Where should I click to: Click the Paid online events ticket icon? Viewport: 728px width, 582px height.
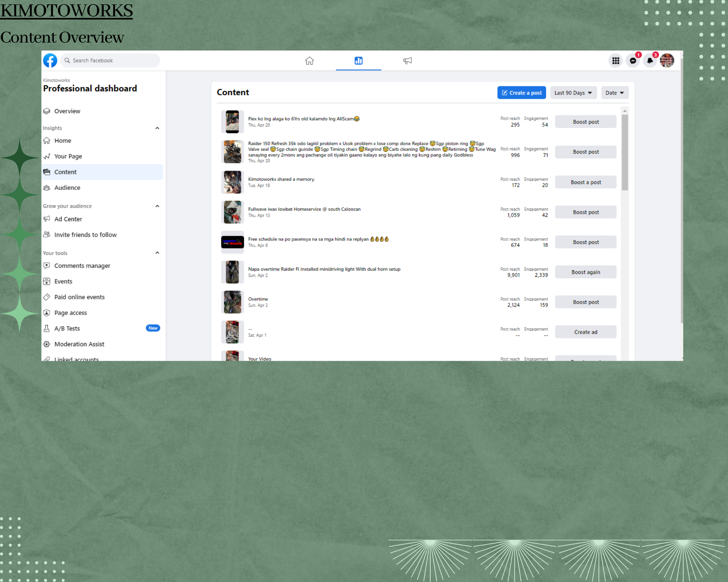(x=47, y=297)
